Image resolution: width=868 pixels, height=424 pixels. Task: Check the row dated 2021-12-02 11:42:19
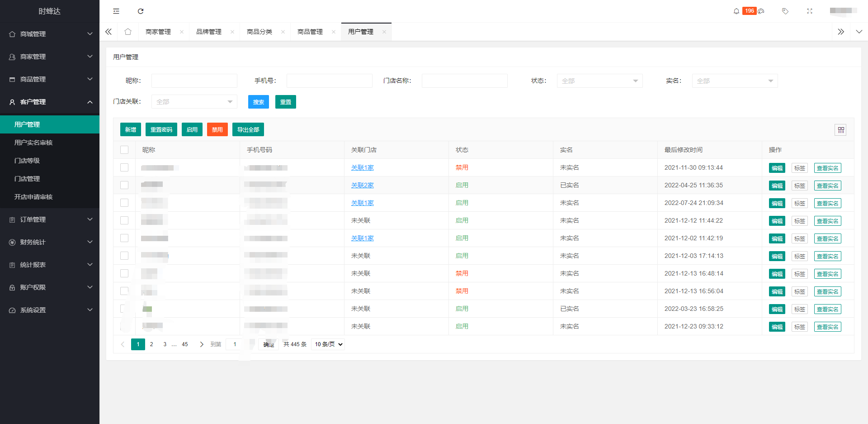click(x=124, y=238)
